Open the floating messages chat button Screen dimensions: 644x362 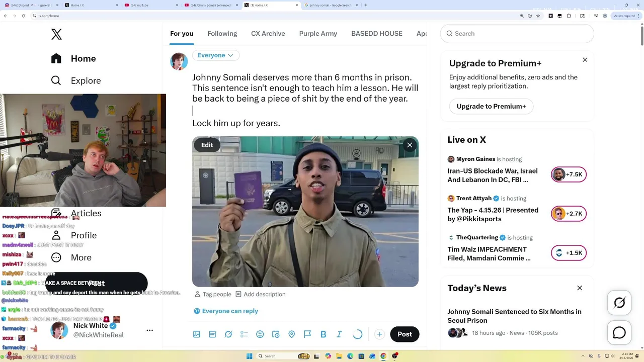tap(619, 333)
